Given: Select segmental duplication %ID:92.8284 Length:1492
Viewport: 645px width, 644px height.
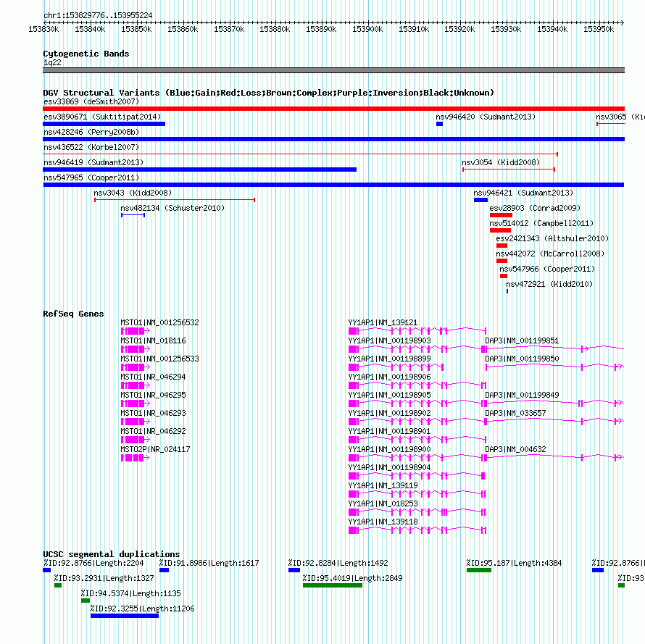Looking at the screenshot, I should (x=294, y=570).
